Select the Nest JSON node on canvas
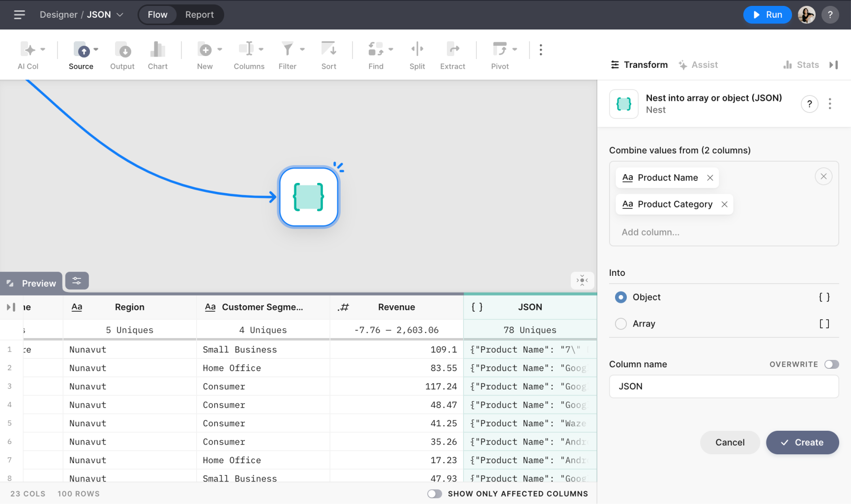Image resolution: width=851 pixels, height=504 pixels. 308,197
